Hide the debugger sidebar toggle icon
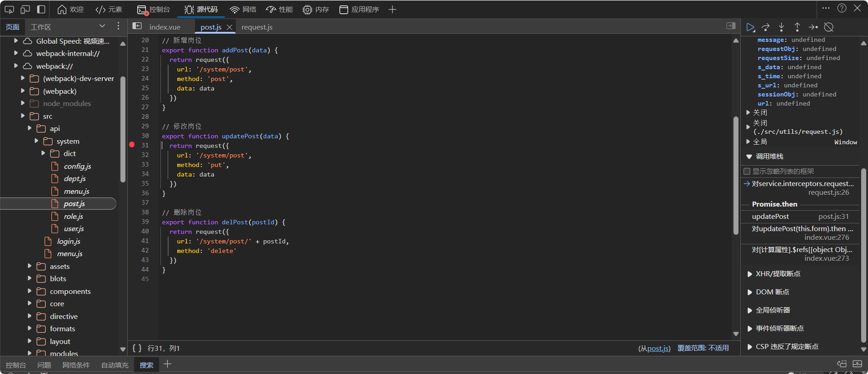 click(731, 26)
